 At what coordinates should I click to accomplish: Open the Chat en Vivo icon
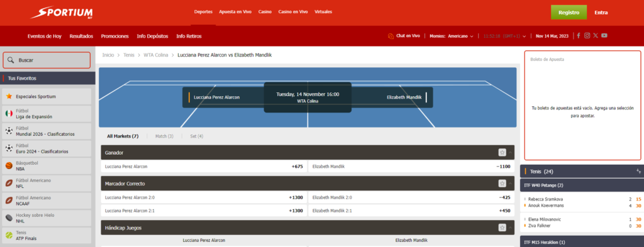[391, 36]
